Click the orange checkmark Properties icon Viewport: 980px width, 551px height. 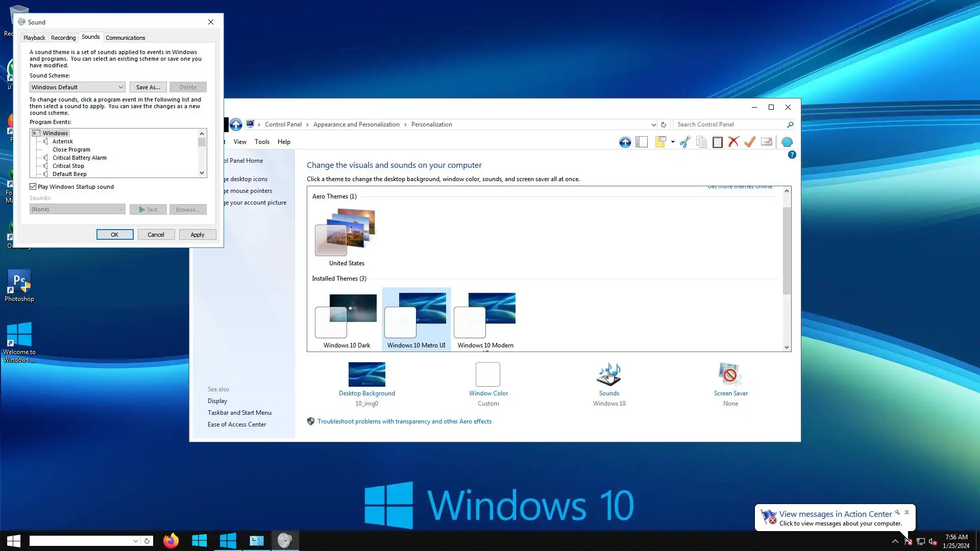point(749,142)
